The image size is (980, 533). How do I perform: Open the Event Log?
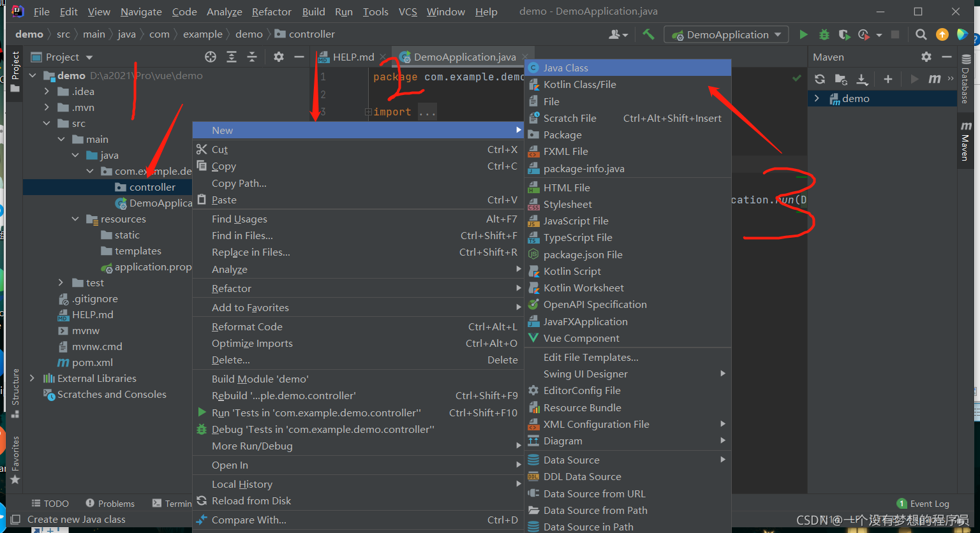tap(923, 504)
